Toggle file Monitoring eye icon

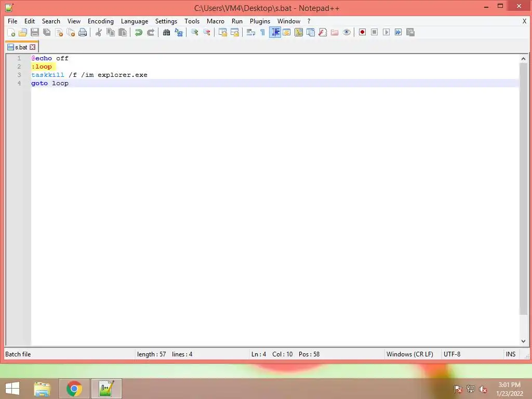point(347,32)
